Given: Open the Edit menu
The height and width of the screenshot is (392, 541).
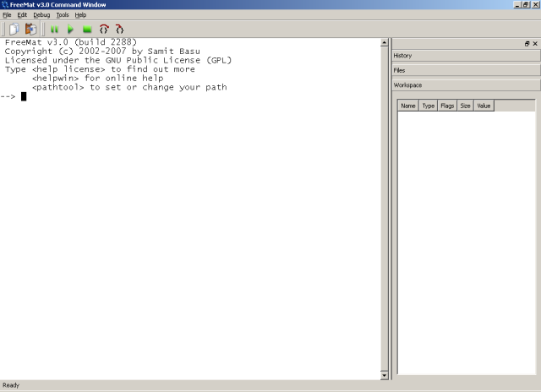Looking at the screenshot, I should point(22,15).
